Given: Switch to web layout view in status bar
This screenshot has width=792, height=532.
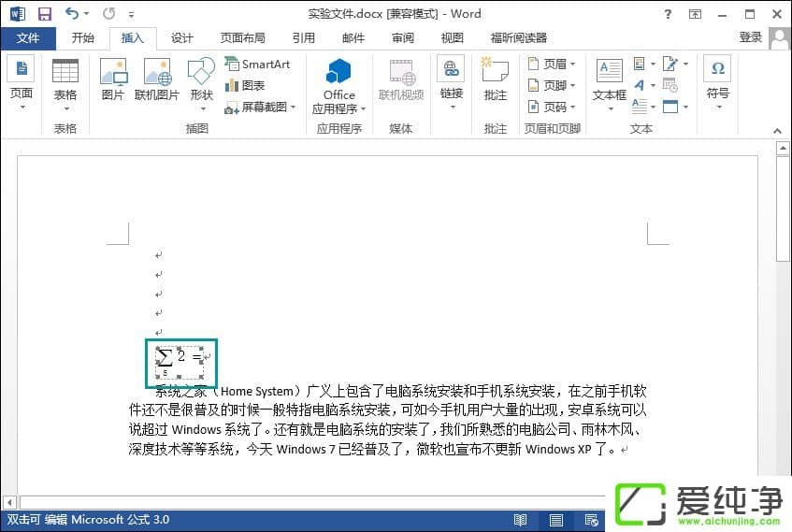Looking at the screenshot, I should [x=591, y=520].
